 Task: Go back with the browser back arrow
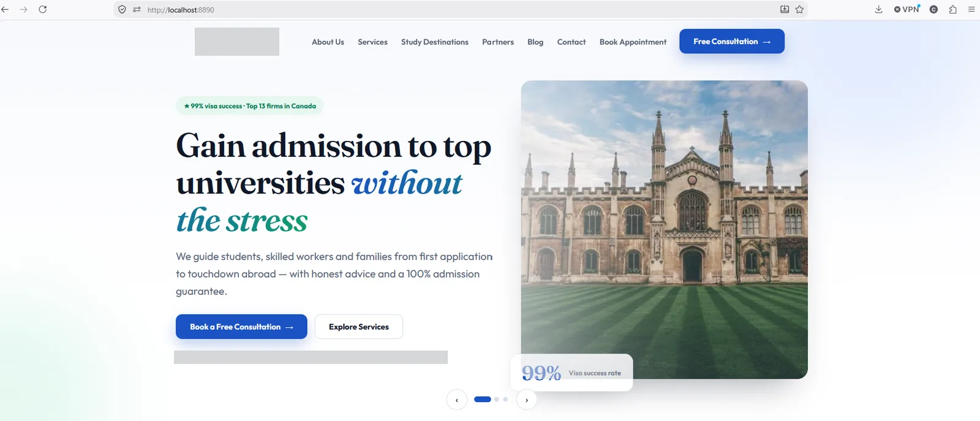coord(6,9)
